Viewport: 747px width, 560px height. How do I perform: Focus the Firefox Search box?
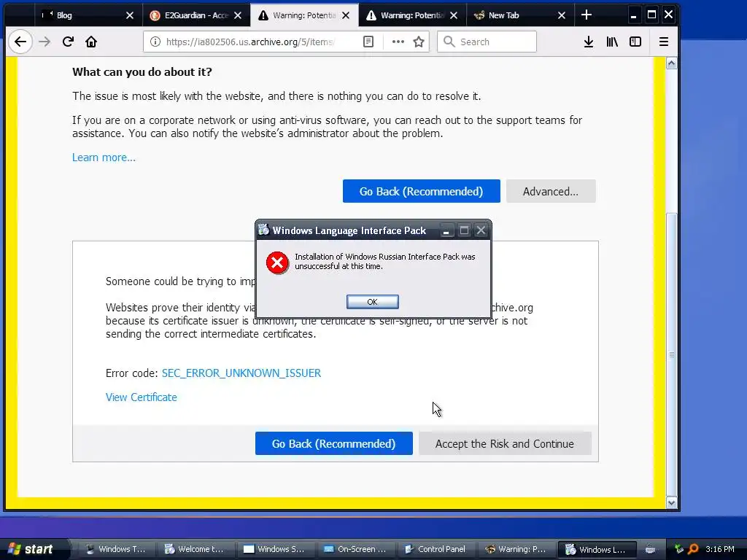[487, 42]
